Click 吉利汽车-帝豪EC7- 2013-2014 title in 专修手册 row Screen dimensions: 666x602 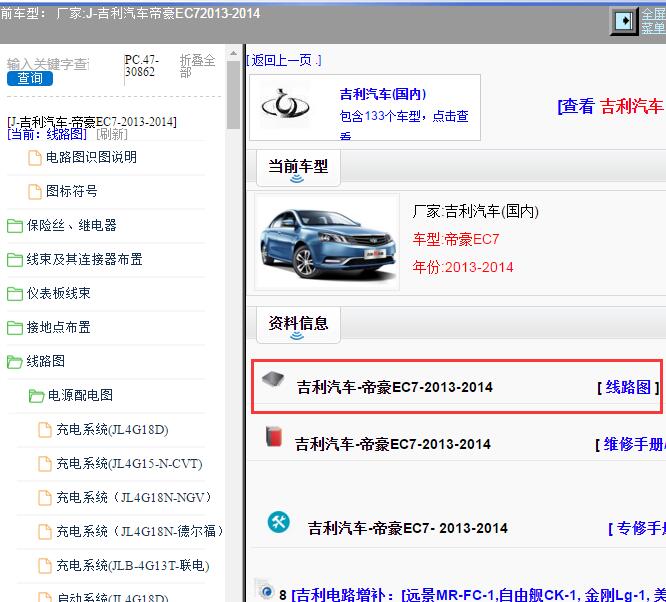[x=408, y=529]
